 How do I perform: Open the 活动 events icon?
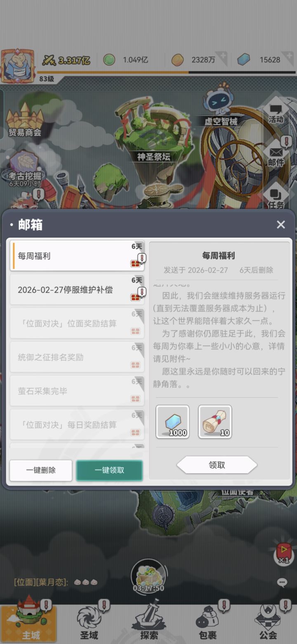pyautogui.click(x=276, y=112)
